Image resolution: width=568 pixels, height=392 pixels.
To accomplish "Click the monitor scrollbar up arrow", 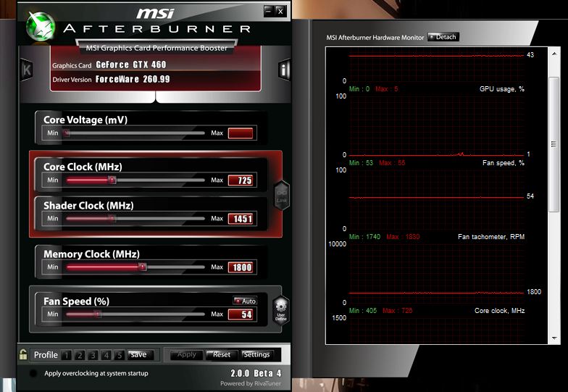I will coord(554,54).
